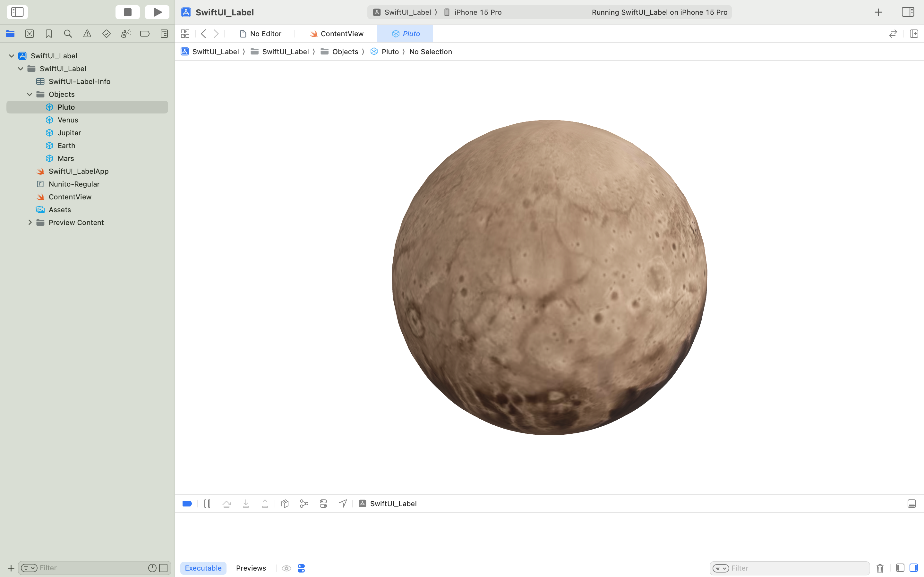Viewport: 924px width, 577px height.
Task: Collapse the root SwiftUI_Label project
Action: coord(12,56)
